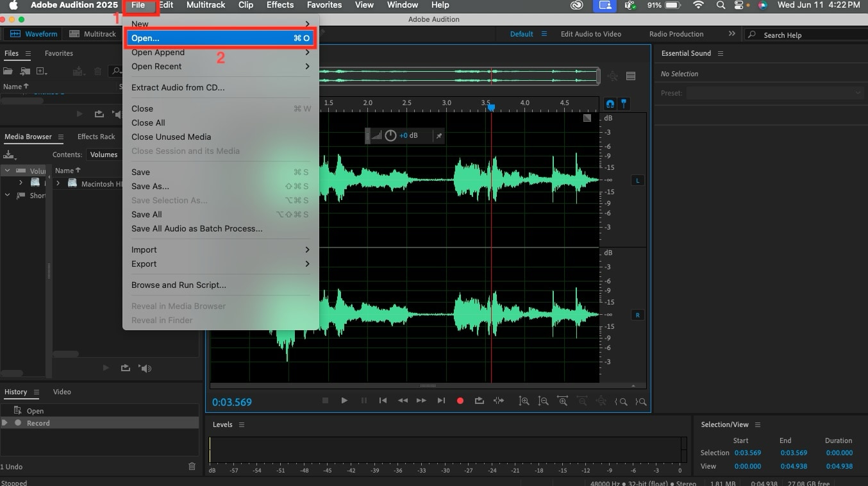Image resolution: width=868 pixels, height=486 pixels.
Task: Open the History panel menu icon
Action: click(x=37, y=392)
